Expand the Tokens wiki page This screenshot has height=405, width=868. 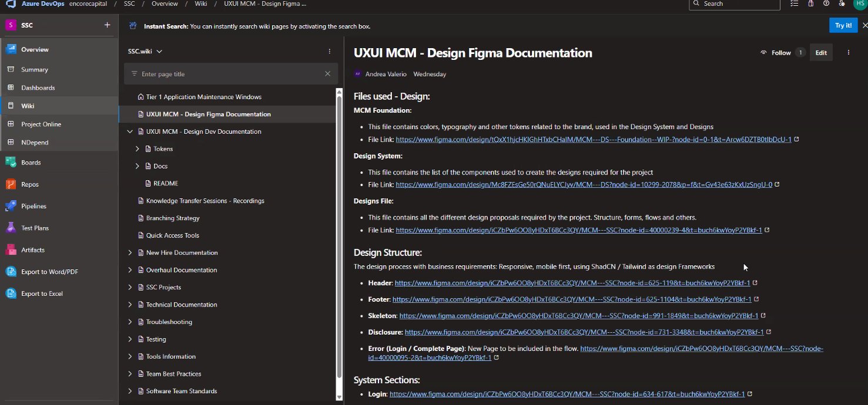coord(138,148)
